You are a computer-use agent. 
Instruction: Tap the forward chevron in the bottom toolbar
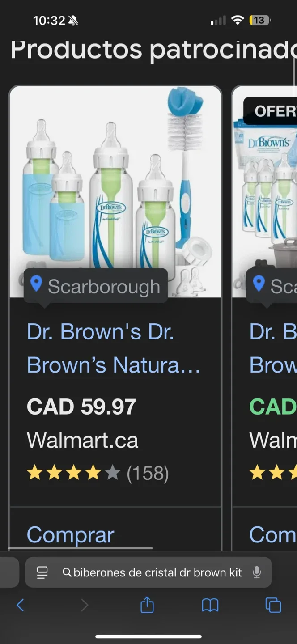(85, 605)
